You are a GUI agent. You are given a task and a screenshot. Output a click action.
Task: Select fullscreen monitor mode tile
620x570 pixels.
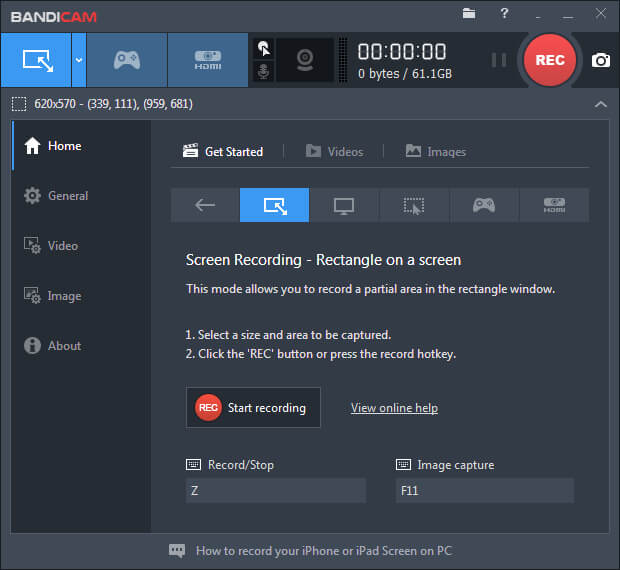pyautogui.click(x=344, y=205)
